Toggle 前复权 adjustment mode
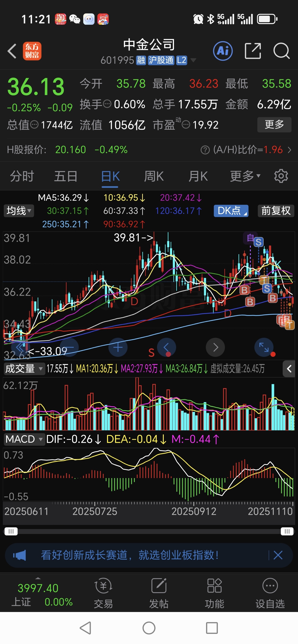 (x=276, y=211)
